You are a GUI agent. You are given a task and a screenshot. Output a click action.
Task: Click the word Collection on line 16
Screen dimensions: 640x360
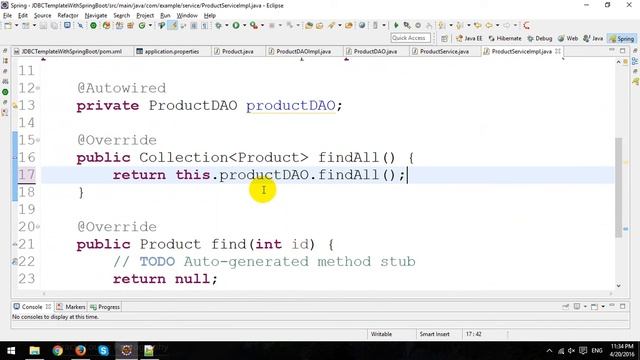click(184, 158)
